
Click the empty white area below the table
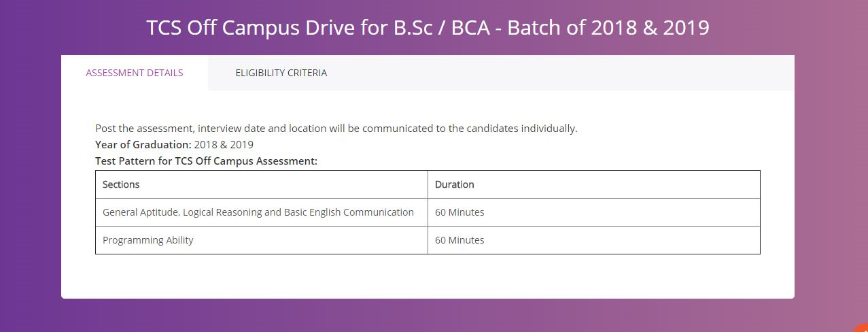pos(428,276)
